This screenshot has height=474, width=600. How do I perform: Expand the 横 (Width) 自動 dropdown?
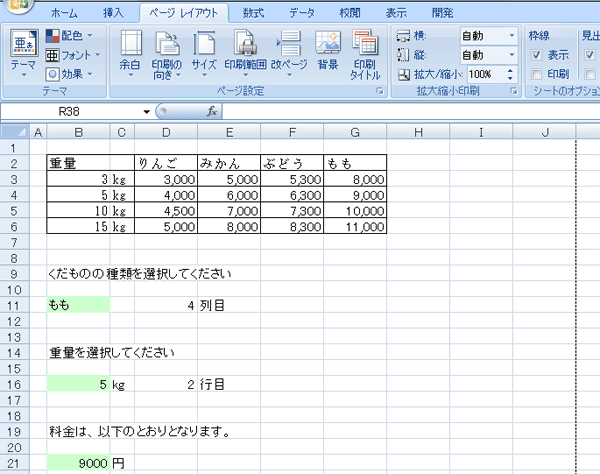pyautogui.click(x=512, y=36)
